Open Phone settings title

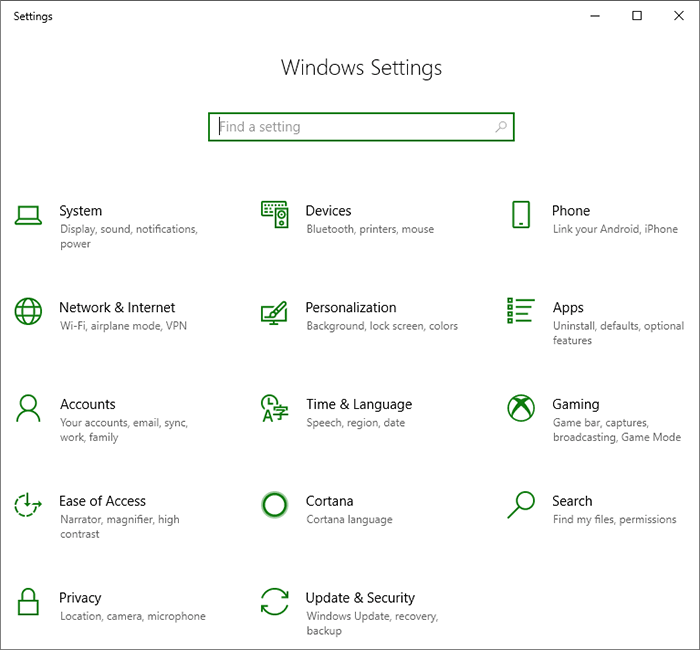pyautogui.click(x=571, y=211)
